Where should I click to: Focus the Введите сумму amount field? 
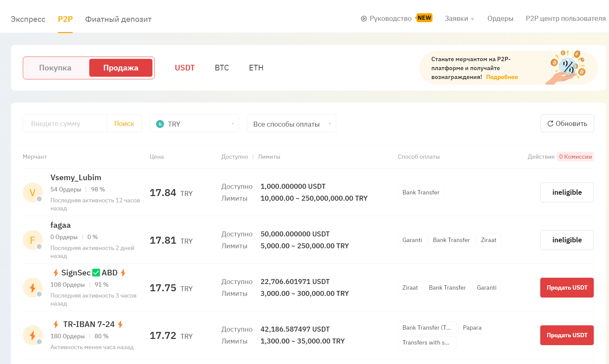pyautogui.click(x=65, y=124)
